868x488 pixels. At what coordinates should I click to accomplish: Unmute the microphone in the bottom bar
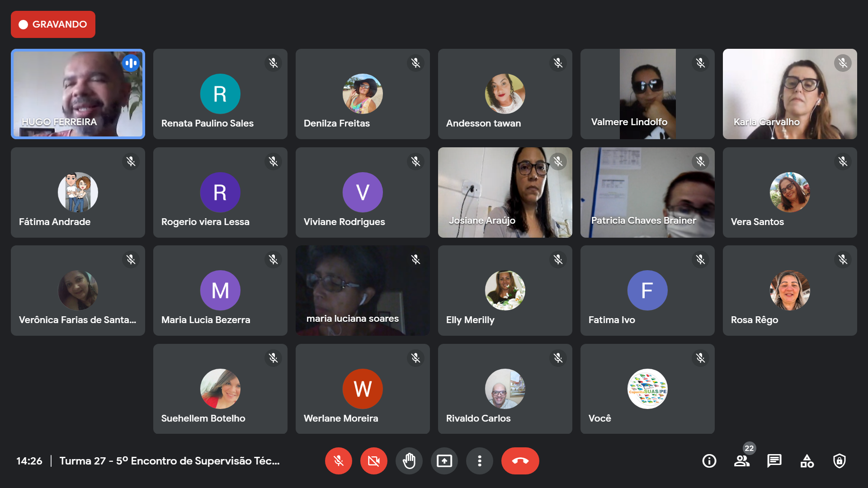(338, 461)
